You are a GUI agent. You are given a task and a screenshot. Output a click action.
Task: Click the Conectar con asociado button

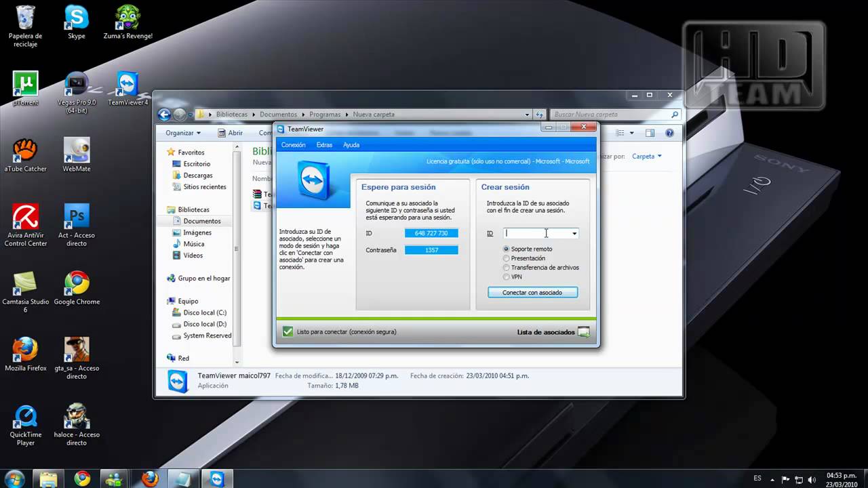click(x=532, y=293)
